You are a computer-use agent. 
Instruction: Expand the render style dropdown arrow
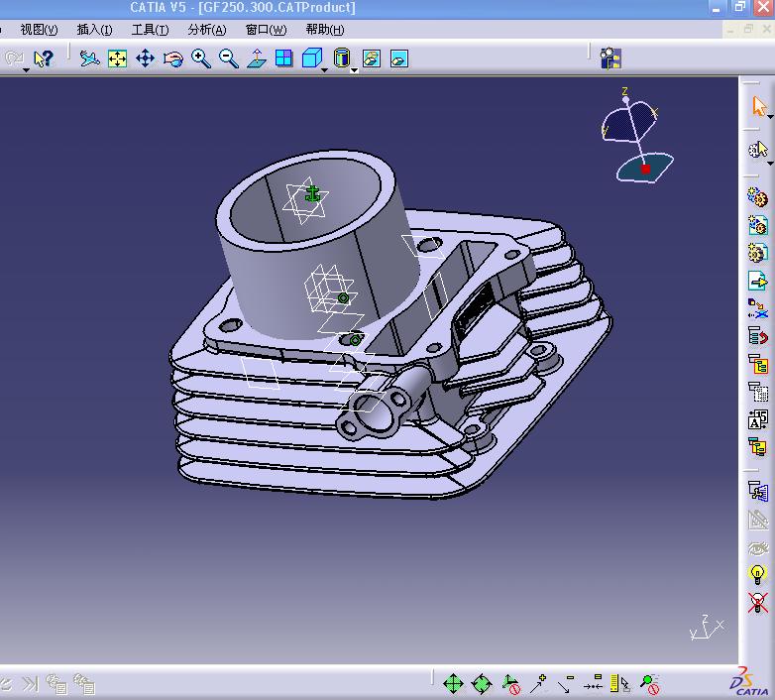(x=354, y=70)
